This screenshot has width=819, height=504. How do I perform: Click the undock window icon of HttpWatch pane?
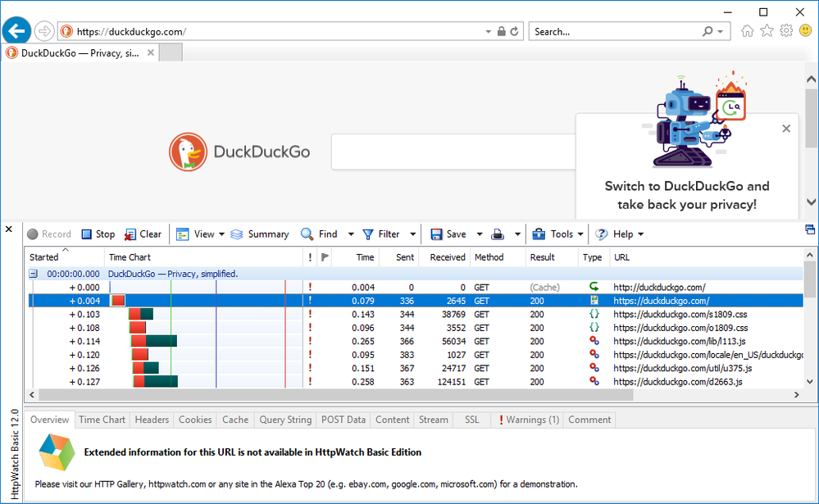[x=810, y=229]
